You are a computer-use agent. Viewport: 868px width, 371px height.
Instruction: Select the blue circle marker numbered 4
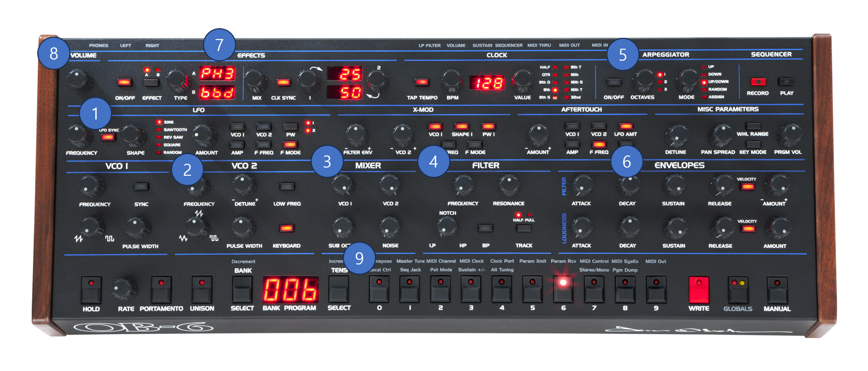click(433, 161)
